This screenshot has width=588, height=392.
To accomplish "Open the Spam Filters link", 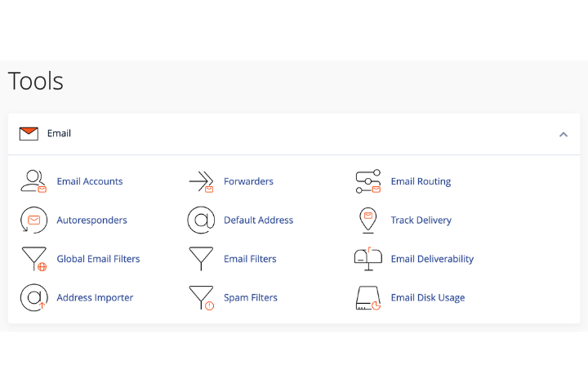I will (x=251, y=297).
